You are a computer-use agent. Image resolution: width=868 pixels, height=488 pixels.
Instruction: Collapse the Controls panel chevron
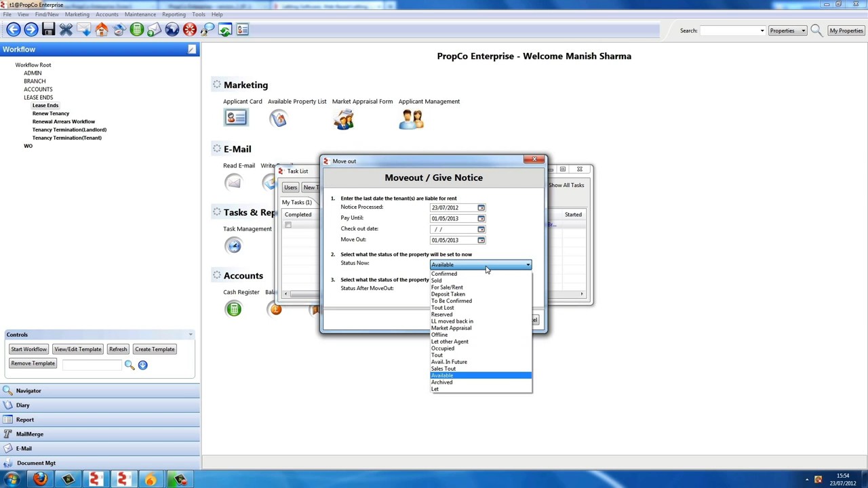pyautogui.click(x=191, y=335)
